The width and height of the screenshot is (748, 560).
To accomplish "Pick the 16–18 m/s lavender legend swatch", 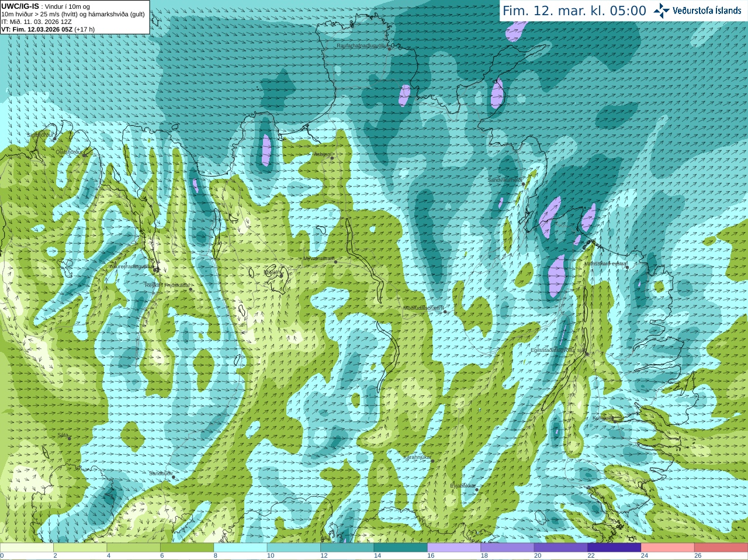I will point(454,548).
